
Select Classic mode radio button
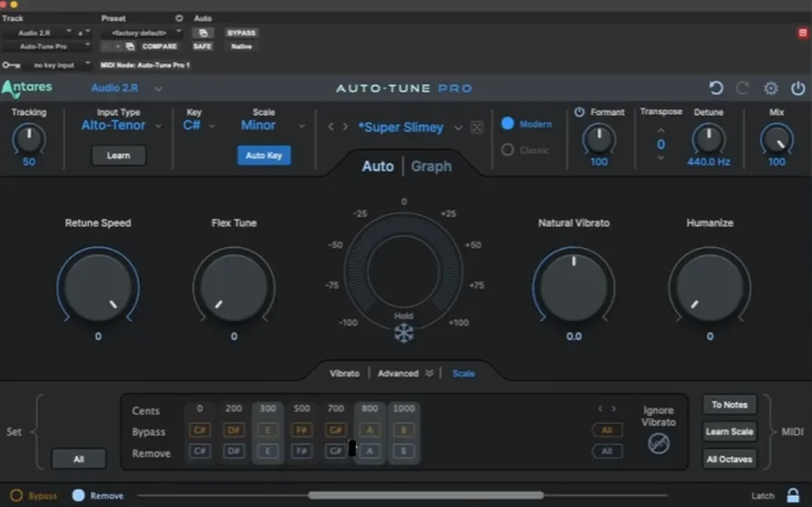point(507,150)
